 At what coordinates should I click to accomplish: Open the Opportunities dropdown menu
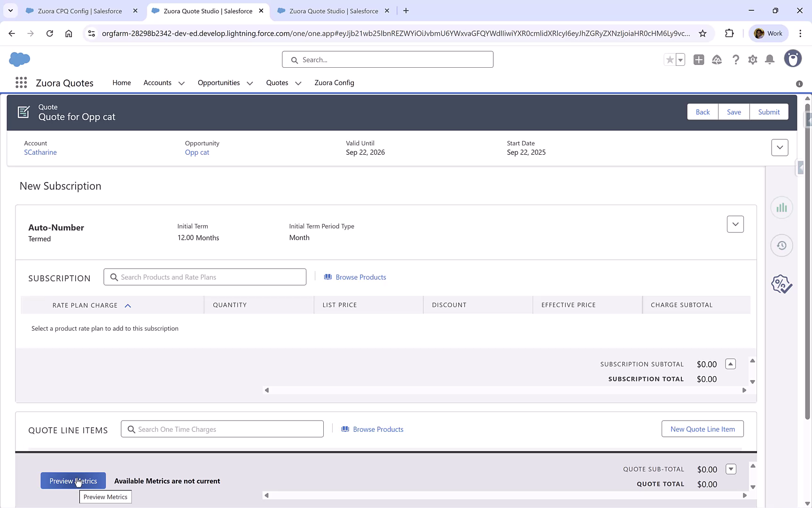point(249,83)
